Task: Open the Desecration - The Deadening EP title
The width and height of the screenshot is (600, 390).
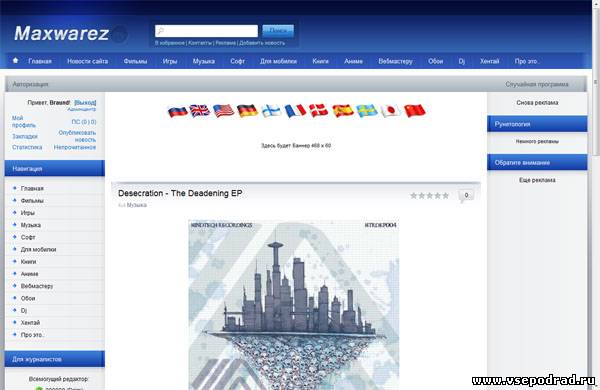Action: [180, 193]
